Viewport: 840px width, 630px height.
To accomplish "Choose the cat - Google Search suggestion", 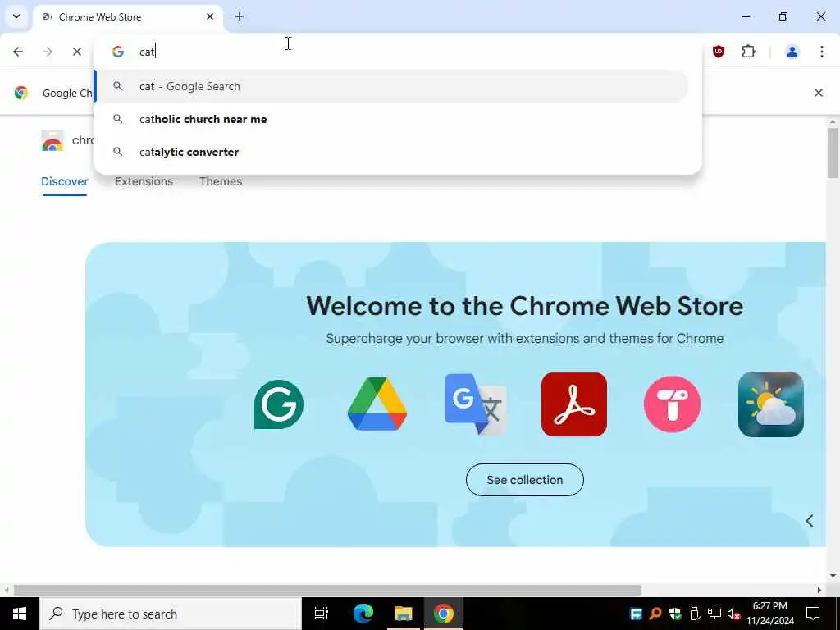I will tap(392, 86).
